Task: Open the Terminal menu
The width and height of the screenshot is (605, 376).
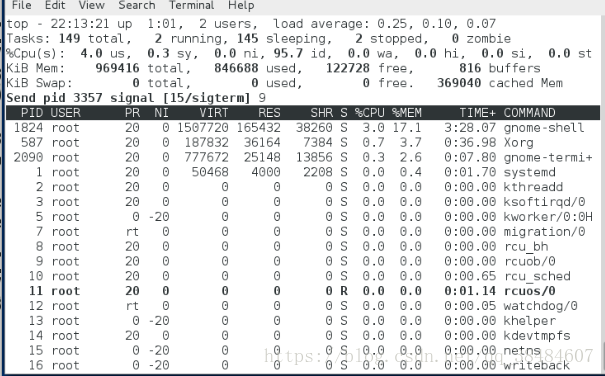Action: (x=191, y=5)
